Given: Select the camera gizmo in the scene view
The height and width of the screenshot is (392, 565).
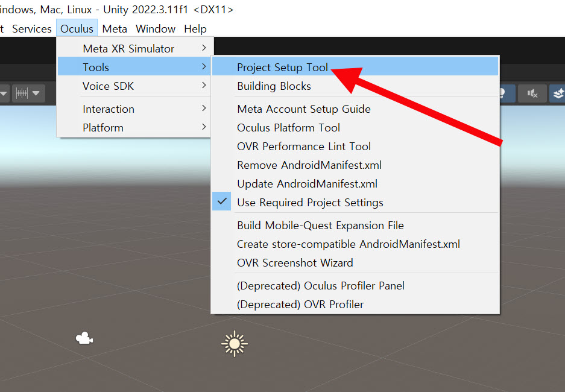Looking at the screenshot, I should coord(84,338).
